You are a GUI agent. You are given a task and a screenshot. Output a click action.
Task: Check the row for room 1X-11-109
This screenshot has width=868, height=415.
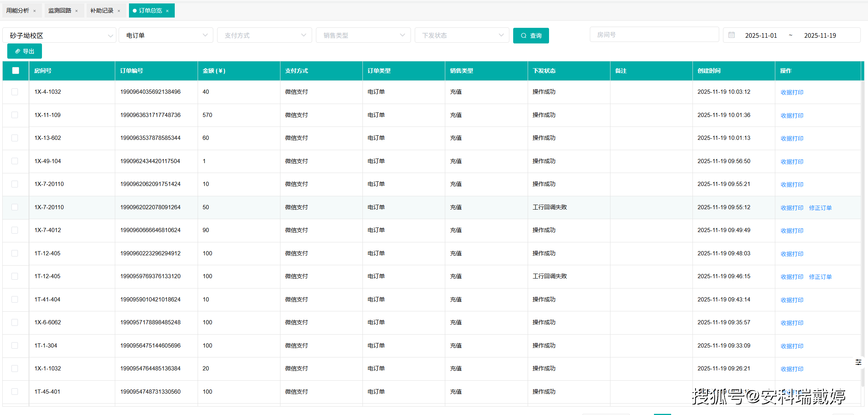click(15, 115)
